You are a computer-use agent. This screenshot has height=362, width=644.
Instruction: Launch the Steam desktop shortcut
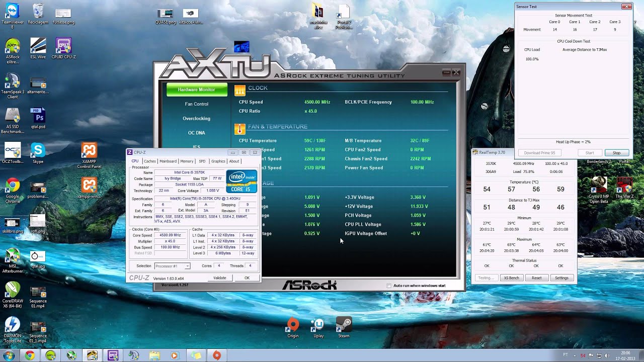tap(344, 328)
